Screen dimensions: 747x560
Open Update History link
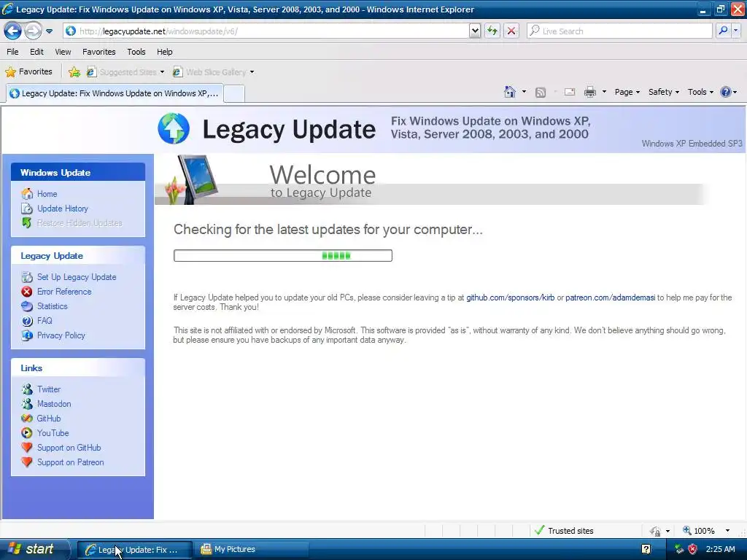tap(63, 209)
